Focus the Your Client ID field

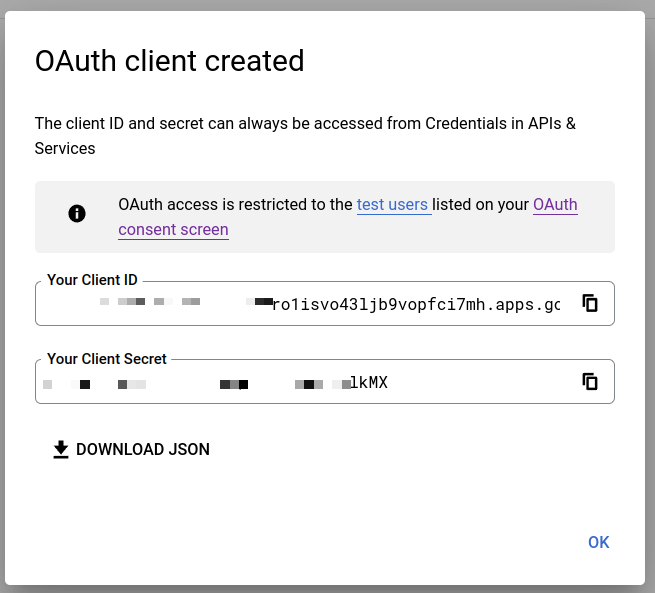tap(300, 304)
